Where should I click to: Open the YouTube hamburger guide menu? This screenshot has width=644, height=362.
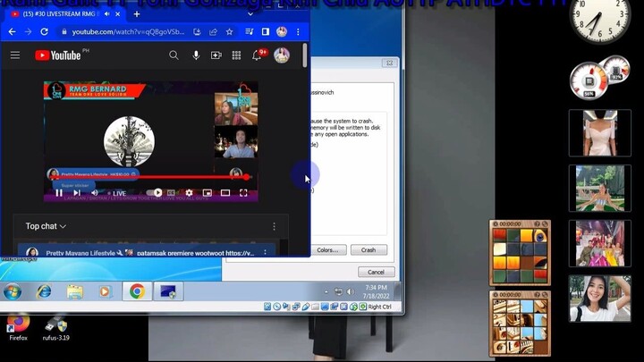coord(15,55)
